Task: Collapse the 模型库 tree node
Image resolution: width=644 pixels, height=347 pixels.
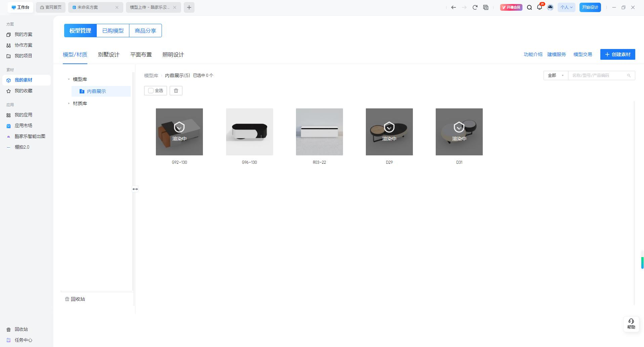Action: click(69, 79)
